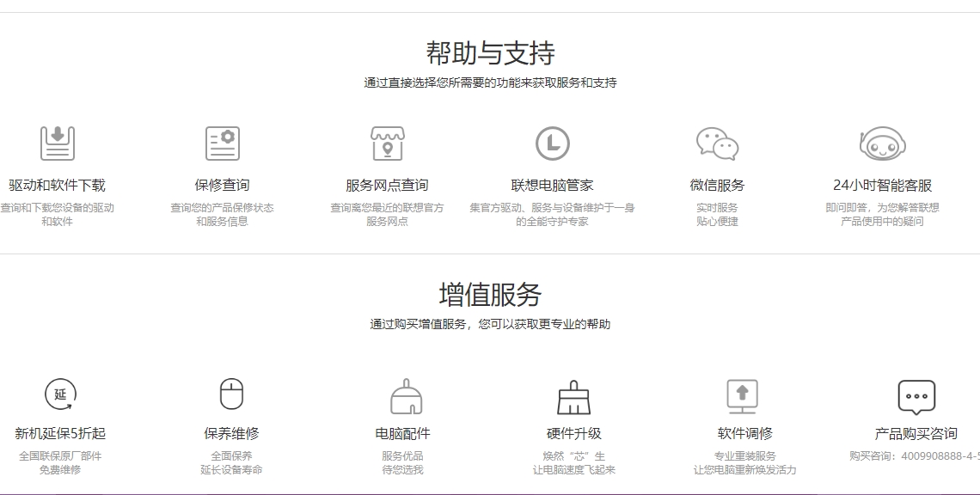
Task: Open the 电脑配件 link
Action: (402, 433)
